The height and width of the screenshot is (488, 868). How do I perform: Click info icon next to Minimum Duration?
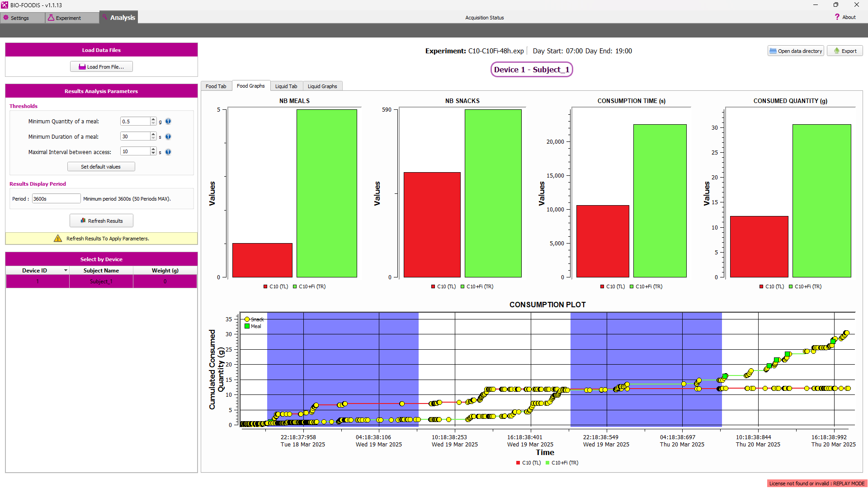168,136
